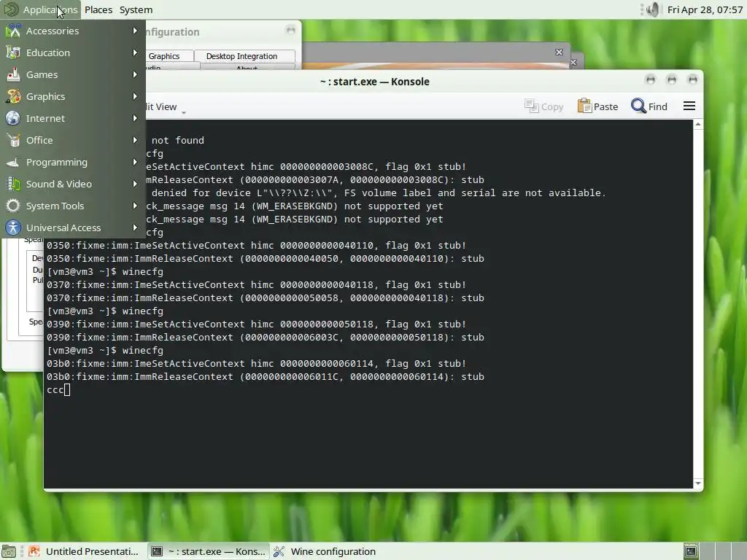Screen dimensions: 747x560
Task: Click the Graphics palette icon
Action: pos(13,97)
